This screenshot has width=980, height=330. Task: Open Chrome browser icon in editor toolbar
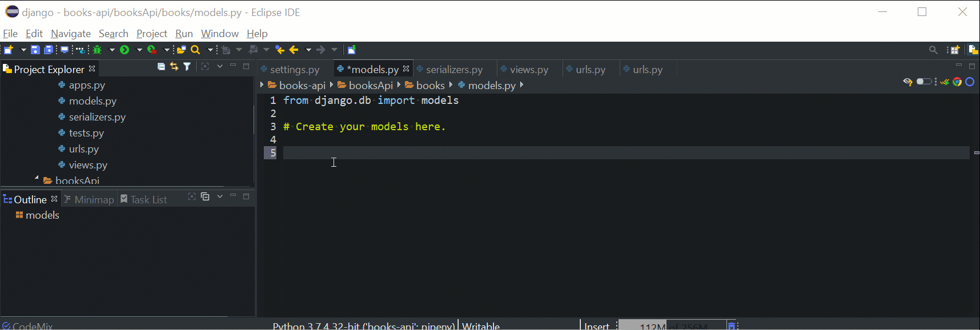[x=957, y=82]
